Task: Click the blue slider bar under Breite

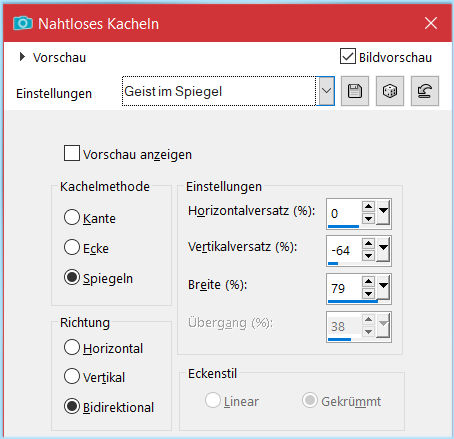Action: (353, 301)
